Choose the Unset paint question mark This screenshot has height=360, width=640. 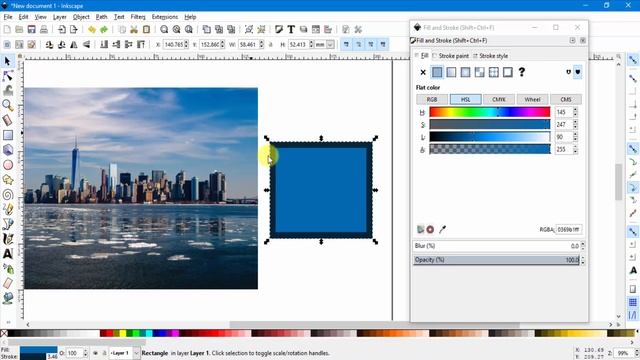click(x=522, y=72)
